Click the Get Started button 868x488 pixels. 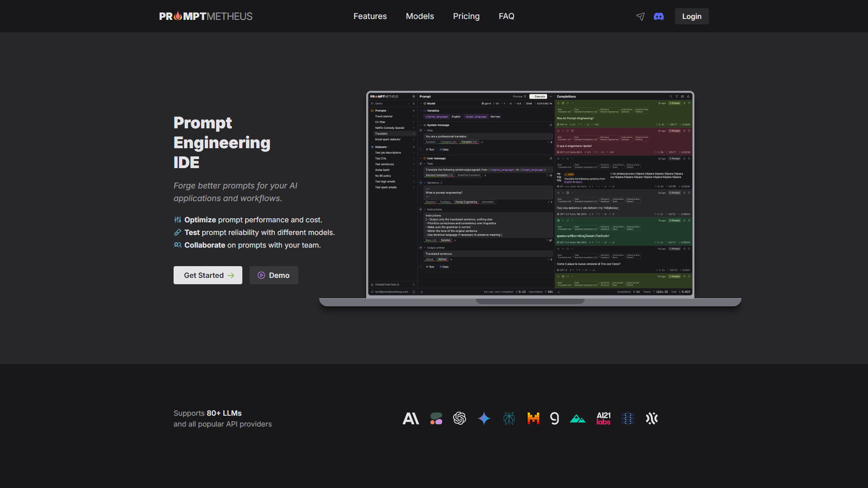208,275
